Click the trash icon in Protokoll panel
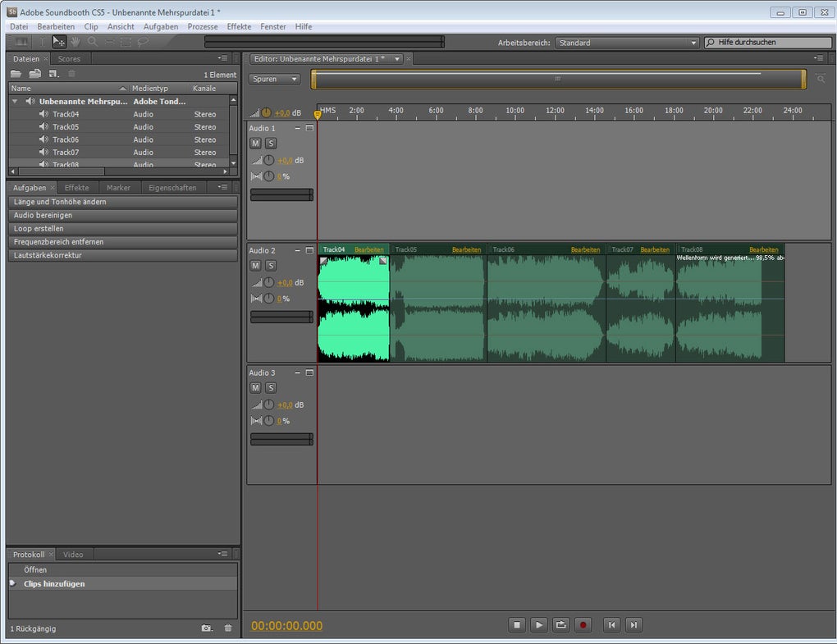 point(228,628)
